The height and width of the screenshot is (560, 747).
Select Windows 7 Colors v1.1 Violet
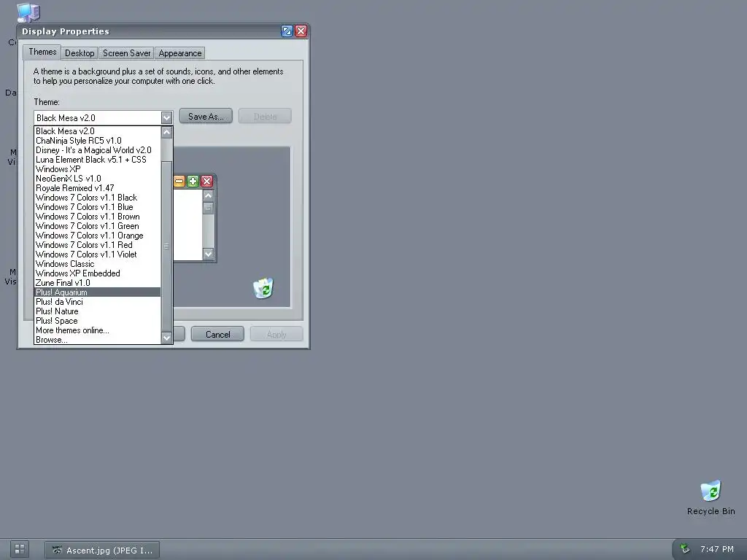tap(98, 254)
